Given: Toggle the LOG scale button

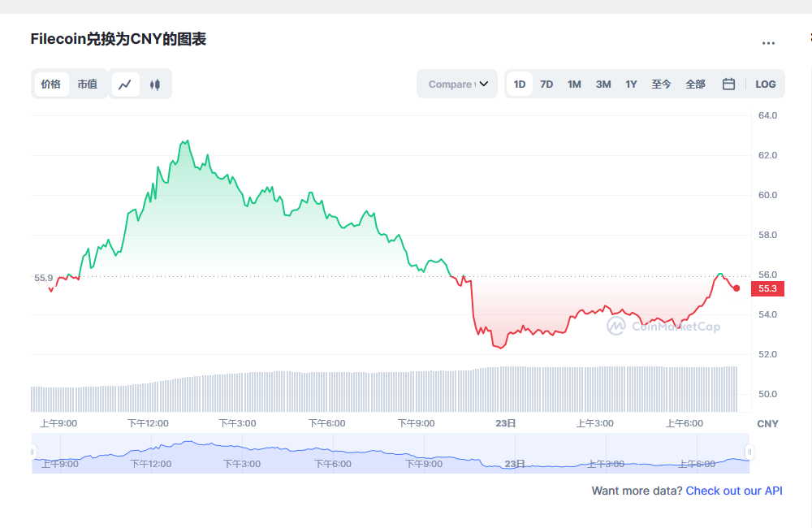Looking at the screenshot, I should [x=765, y=84].
